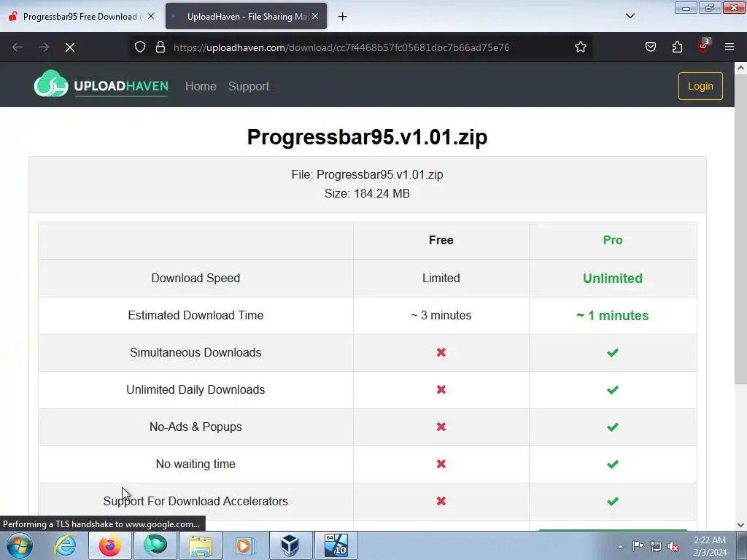Click the Limited download speed cell

point(441,278)
